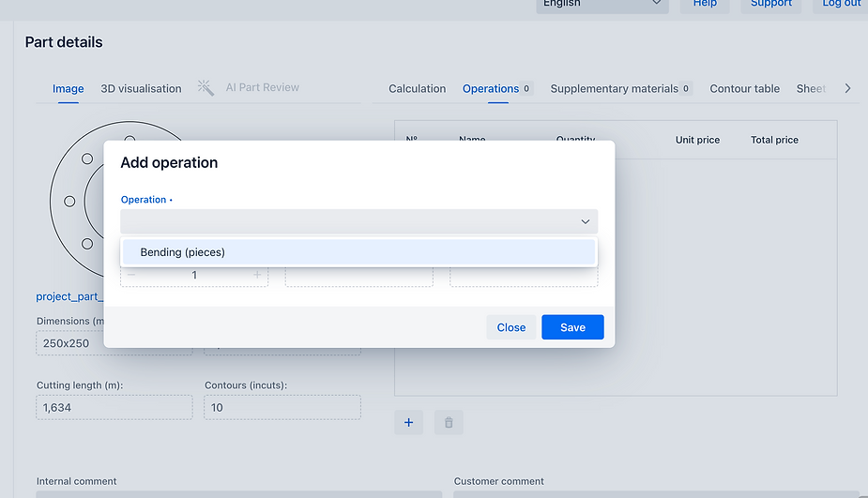
Task: Click the tabs scroll-right chevron arrow
Action: click(847, 88)
